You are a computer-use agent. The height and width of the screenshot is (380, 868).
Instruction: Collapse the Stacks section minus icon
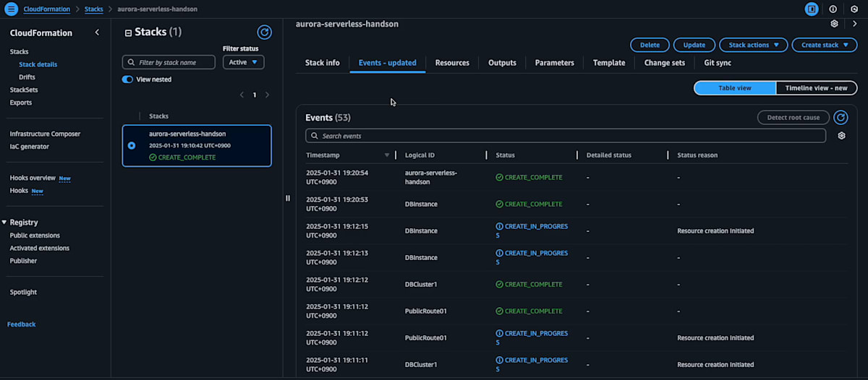click(128, 33)
